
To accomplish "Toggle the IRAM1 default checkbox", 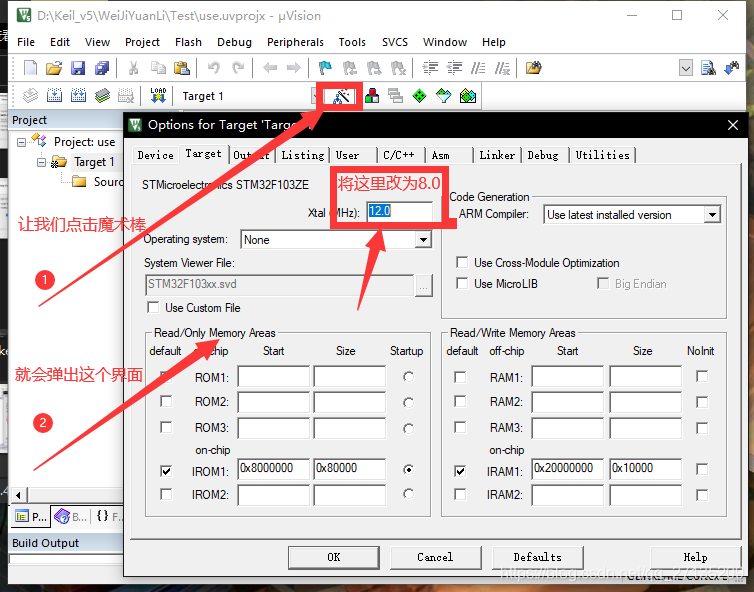I will point(460,471).
